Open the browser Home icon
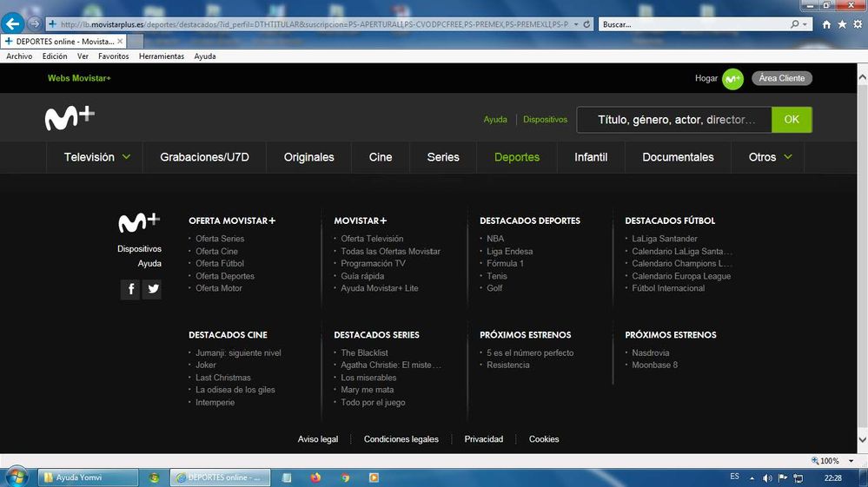The image size is (868, 487). (x=826, y=24)
